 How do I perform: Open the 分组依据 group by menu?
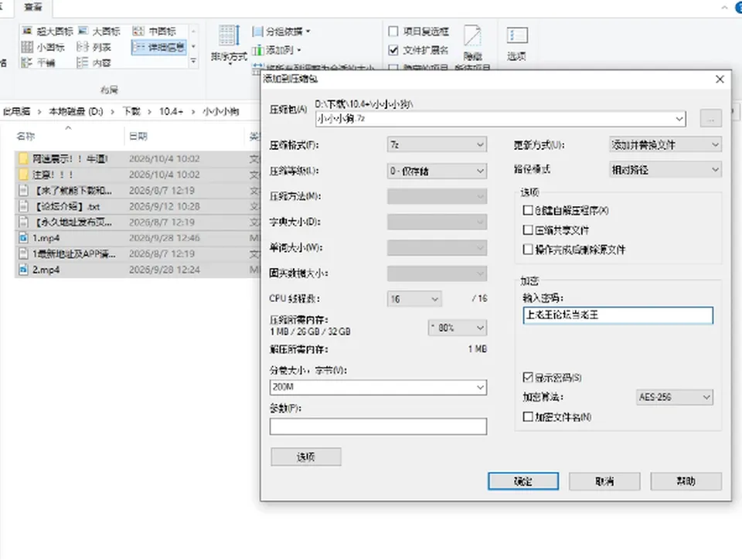[x=281, y=31]
